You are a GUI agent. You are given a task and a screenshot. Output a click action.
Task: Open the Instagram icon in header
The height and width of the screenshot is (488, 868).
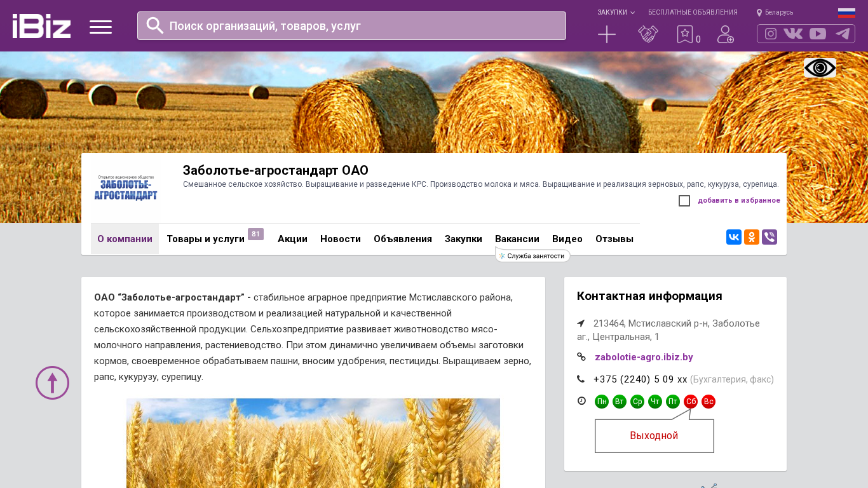tap(771, 34)
